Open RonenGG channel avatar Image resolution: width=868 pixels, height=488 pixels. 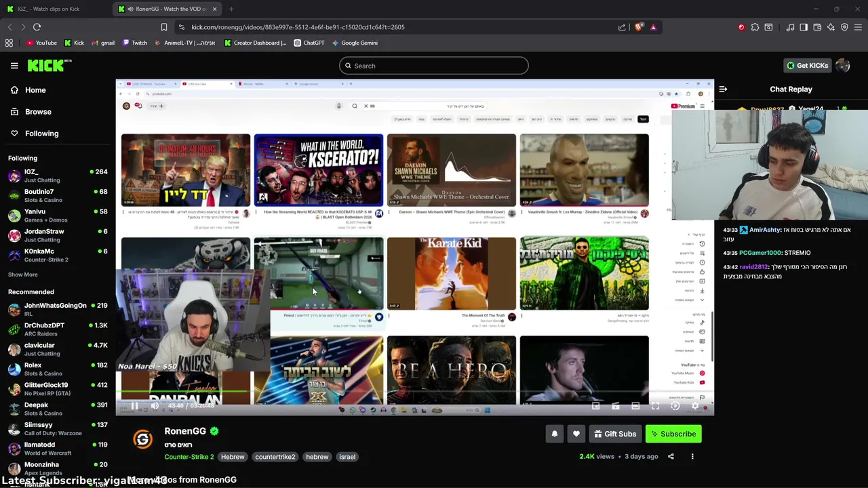click(142, 439)
